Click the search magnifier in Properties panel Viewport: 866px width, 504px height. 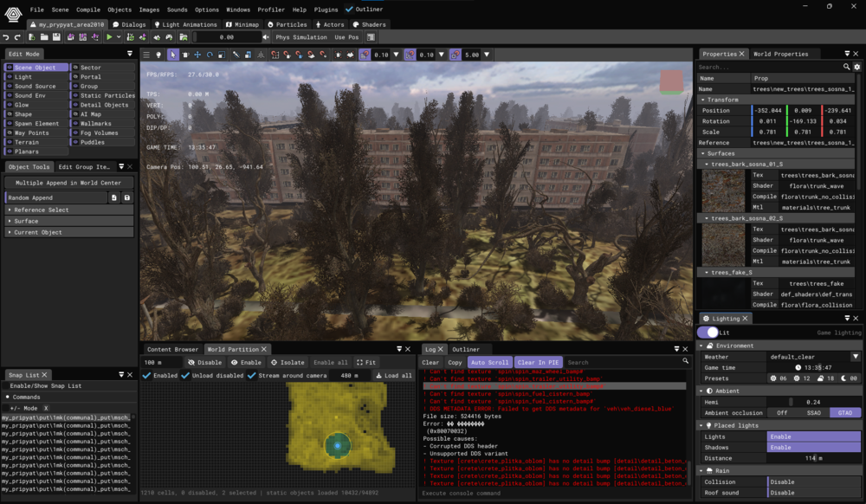point(846,67)
